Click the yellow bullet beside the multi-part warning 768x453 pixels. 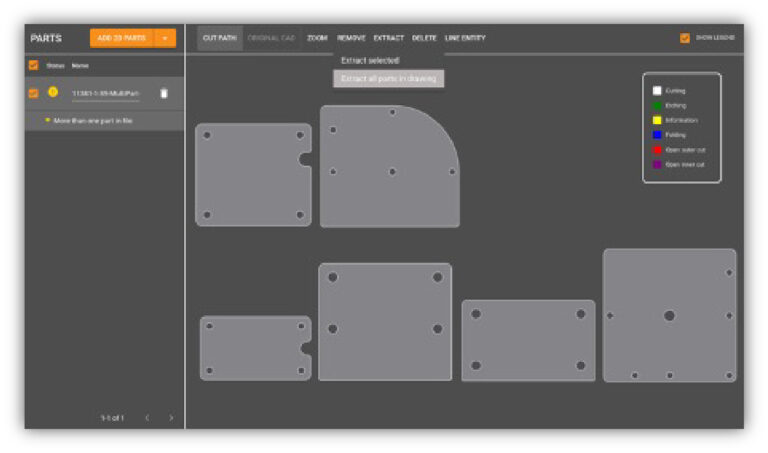coord(46,120)
